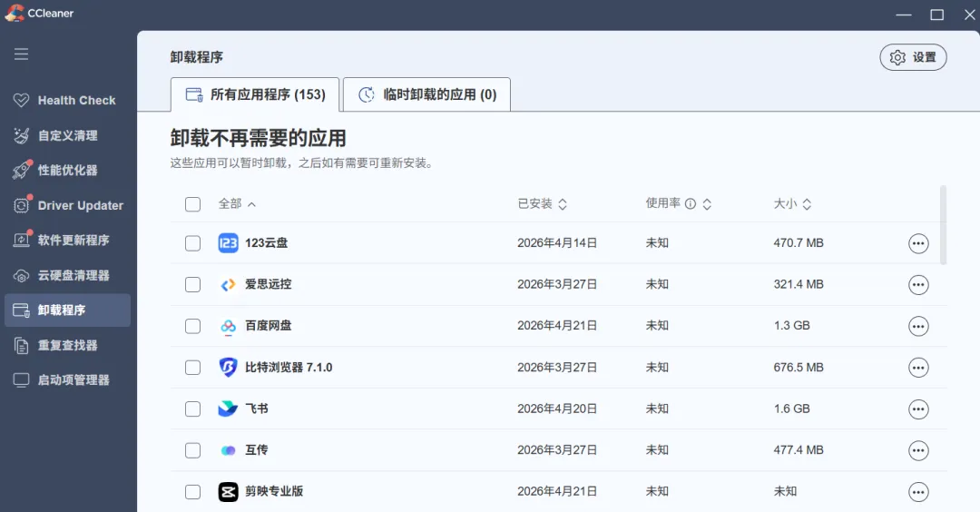980x512 pixels.
Task: Go to 重复查找器 in the sidebar
Action: tap(67, 345)
